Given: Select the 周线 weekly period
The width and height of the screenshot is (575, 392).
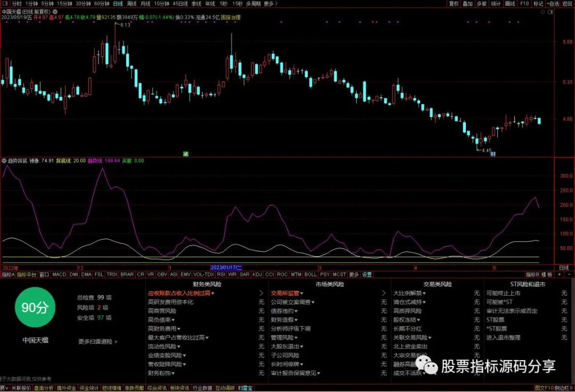Looking at the screenshot, I should (x=132, y=4).
